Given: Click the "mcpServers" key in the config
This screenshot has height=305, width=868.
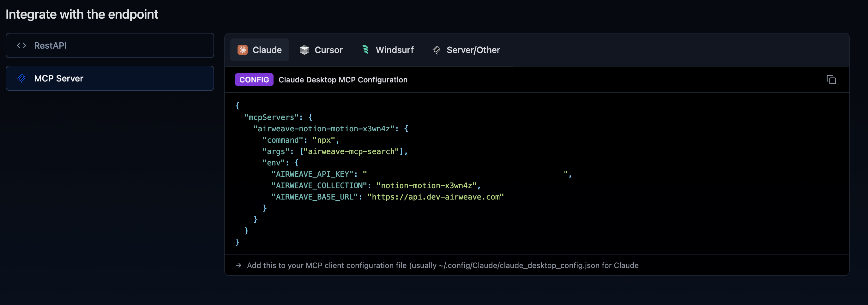Looking at the screenshot, I should coord(271,117).
